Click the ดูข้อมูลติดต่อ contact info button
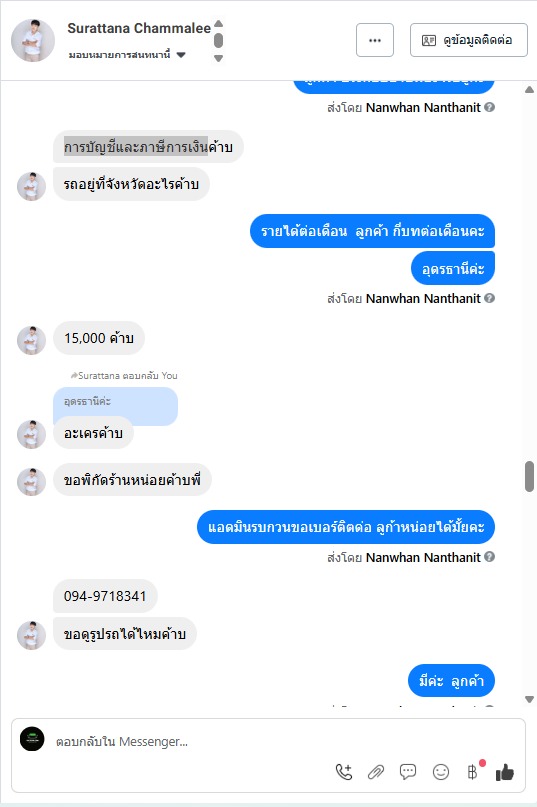Image resolution: width=537 pixels, height=807 pixels. pyautogui.click(x=469, y=40)
